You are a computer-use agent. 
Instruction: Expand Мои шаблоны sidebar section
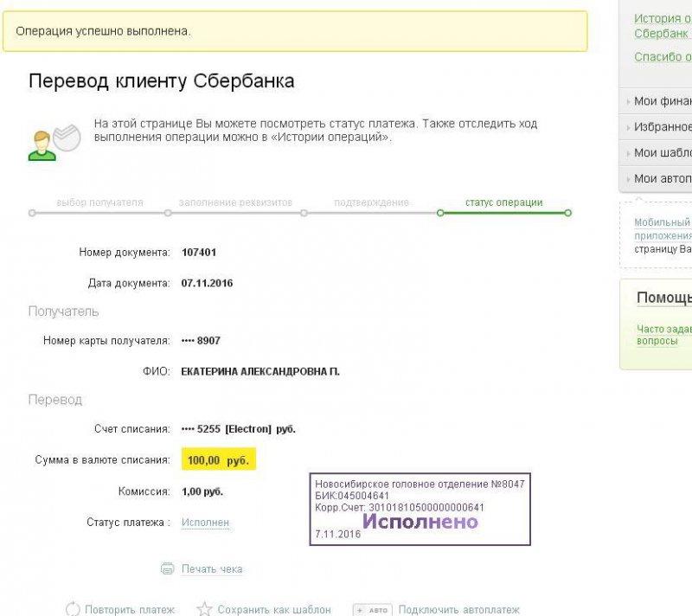coord(656,152)
